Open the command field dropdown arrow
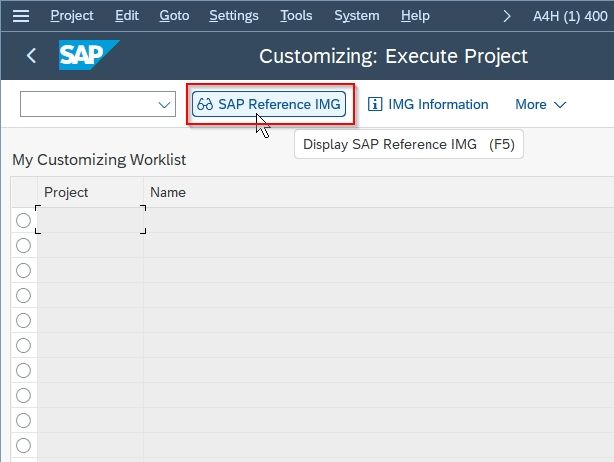614x462 pixels. click(164, 105)
